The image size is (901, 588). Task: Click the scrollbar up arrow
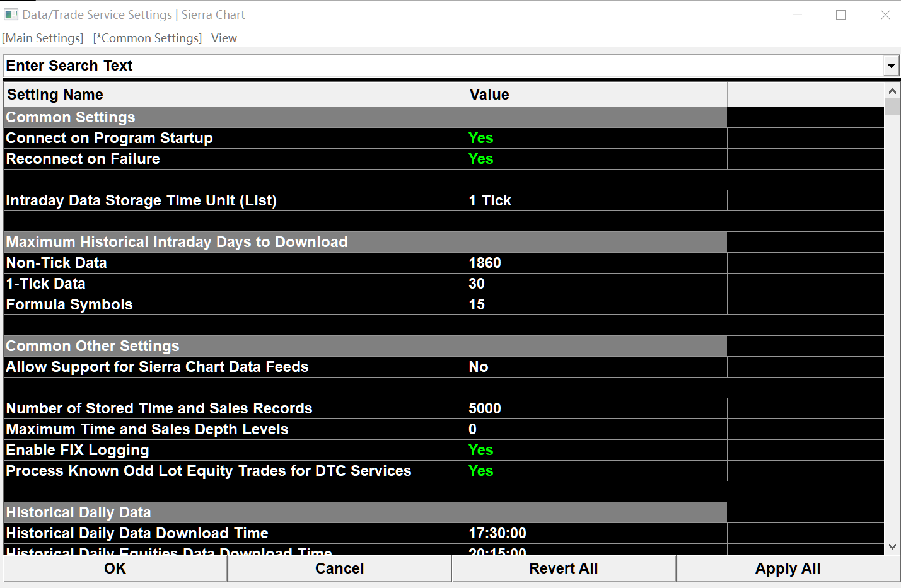point(892,91)
